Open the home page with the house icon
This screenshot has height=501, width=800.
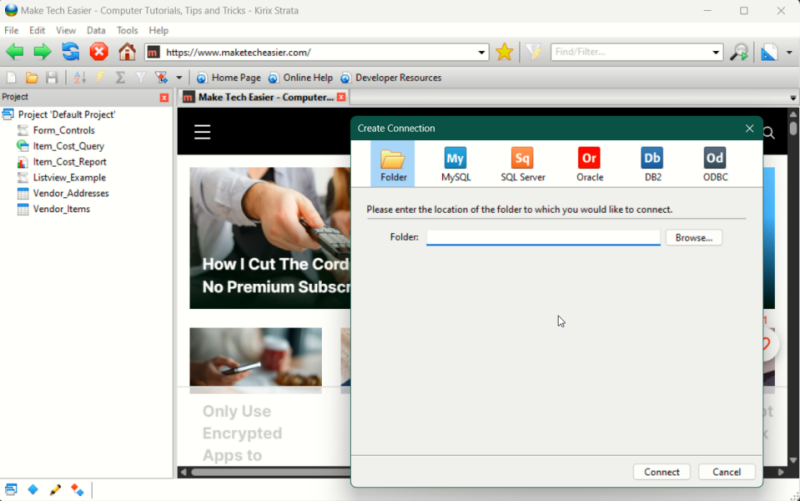tap(127, 52)
